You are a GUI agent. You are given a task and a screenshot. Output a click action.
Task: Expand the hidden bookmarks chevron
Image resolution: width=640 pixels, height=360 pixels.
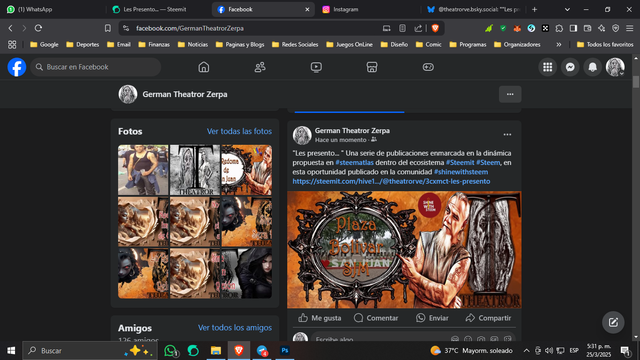558,44
